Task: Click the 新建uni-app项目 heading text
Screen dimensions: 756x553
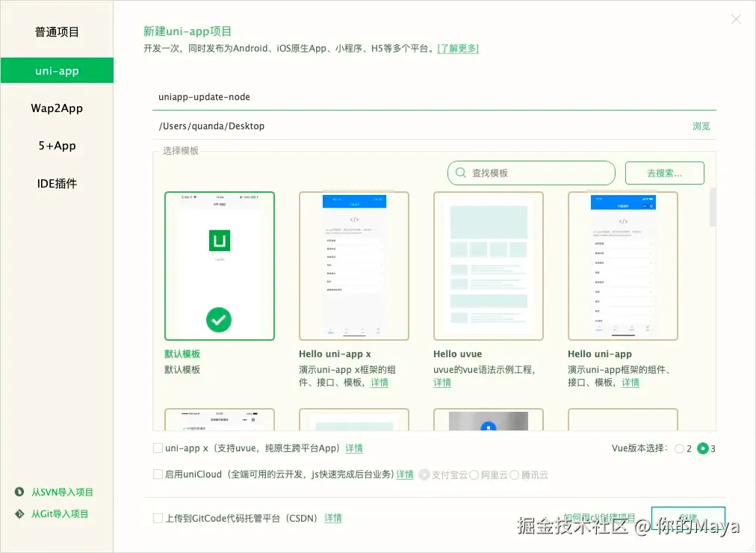Action: 188,31
